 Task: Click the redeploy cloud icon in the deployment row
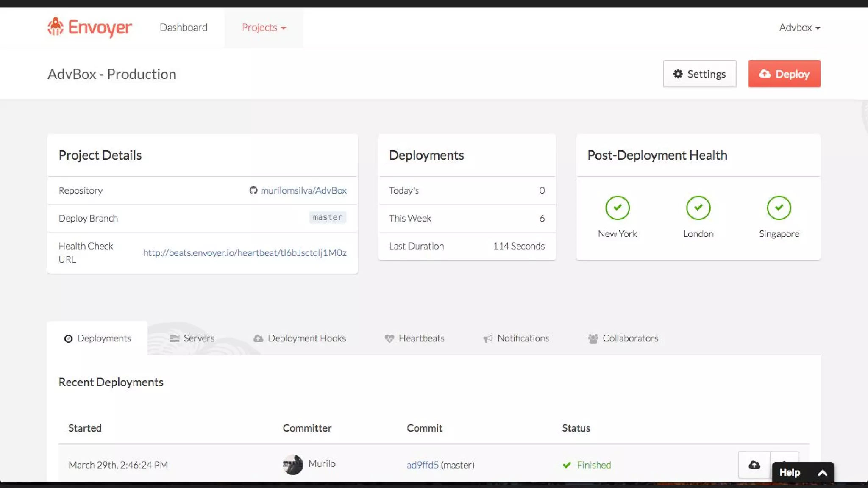754,465
